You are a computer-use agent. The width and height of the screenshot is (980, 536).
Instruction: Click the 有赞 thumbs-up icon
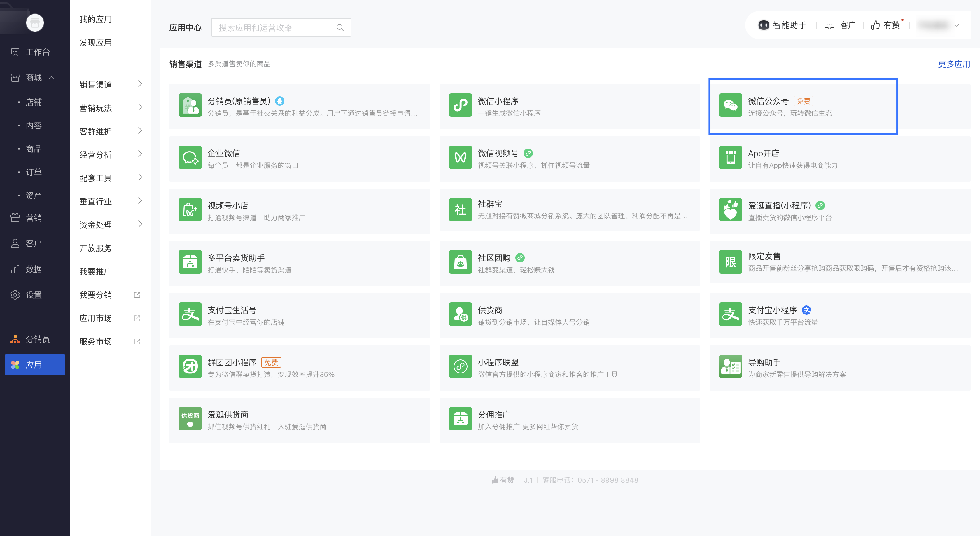pos(875,25)
